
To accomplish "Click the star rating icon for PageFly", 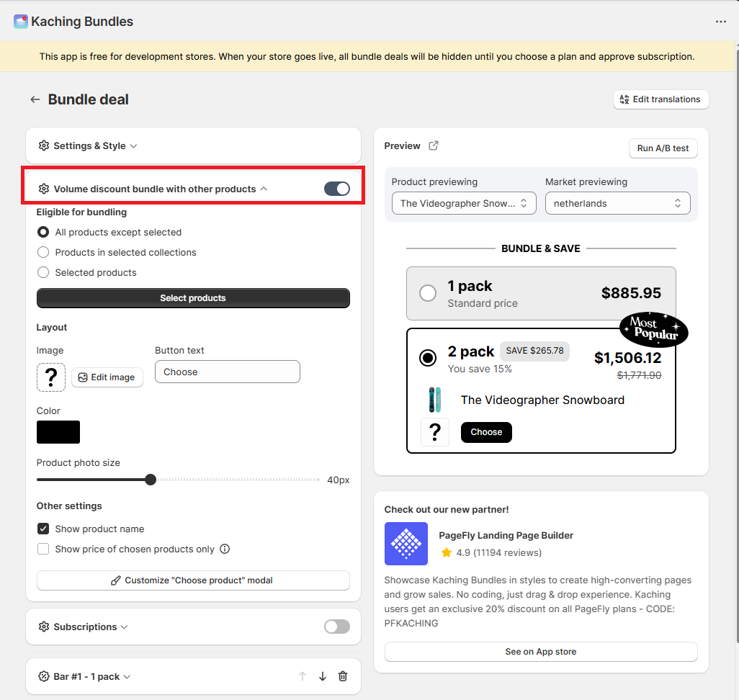I will coord(447,552).
